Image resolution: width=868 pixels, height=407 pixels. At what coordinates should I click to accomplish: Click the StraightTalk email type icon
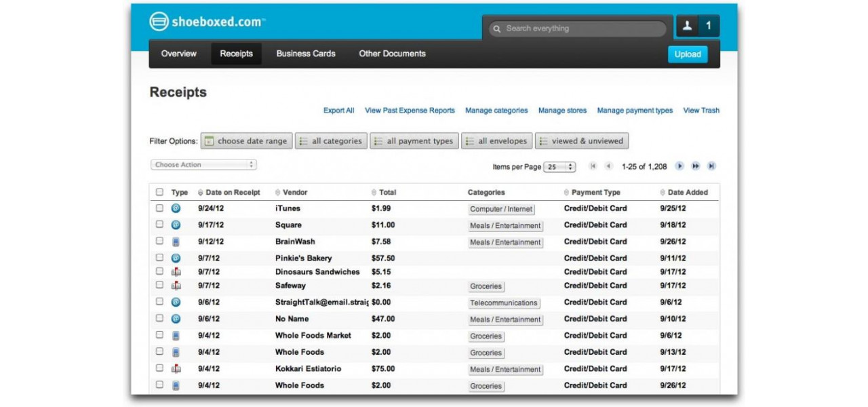click(176, 302)
